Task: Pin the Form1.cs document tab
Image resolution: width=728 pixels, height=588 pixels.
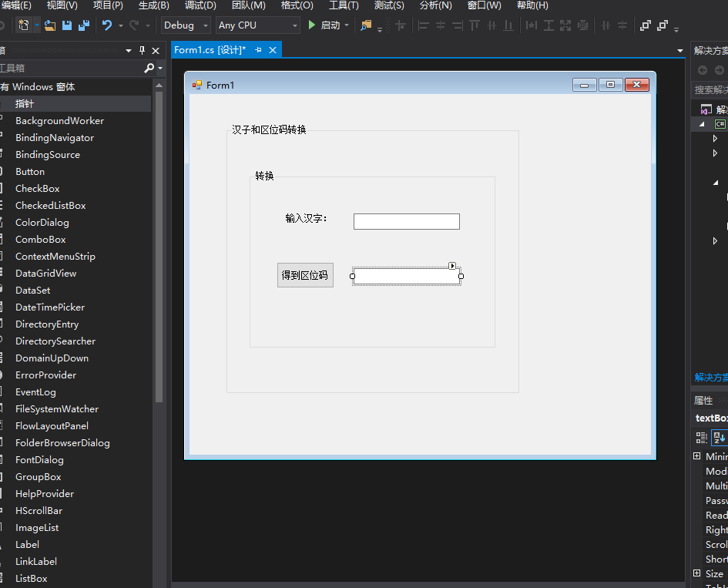Action: [258, 49]
